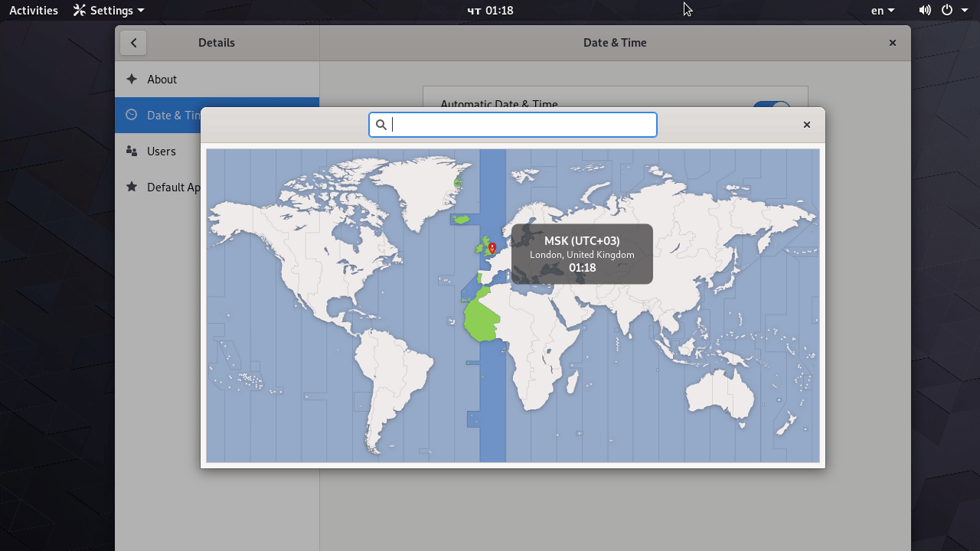This screenshot has height=551, width=980.
Task: Click the clock icon beside Date & Time
Action: (x=132, y=115)
